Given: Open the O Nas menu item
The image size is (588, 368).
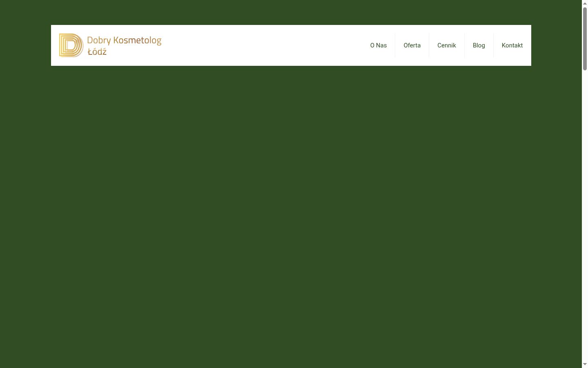Looking at the screenshot, I should tap(379, 45).
